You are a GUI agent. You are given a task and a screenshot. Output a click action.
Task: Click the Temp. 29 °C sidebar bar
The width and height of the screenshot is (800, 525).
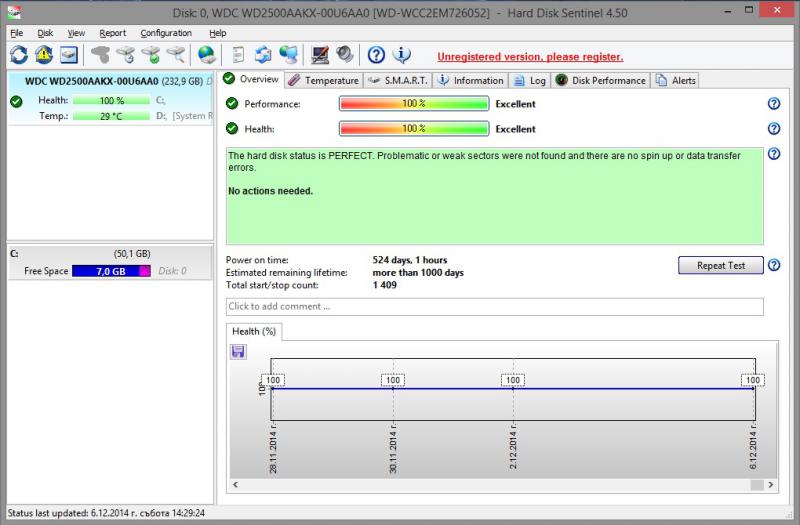[x=111, y=116]
